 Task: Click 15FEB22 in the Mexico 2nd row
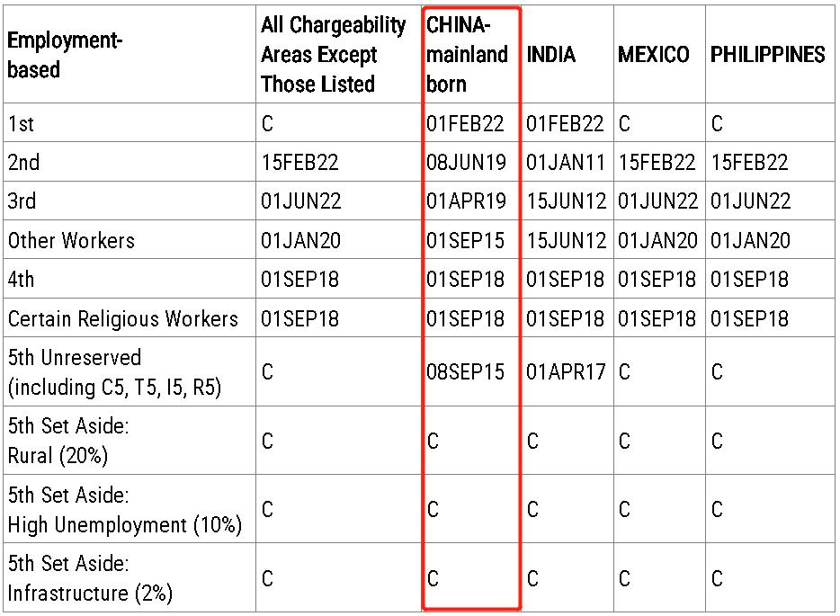coord(657,163)
